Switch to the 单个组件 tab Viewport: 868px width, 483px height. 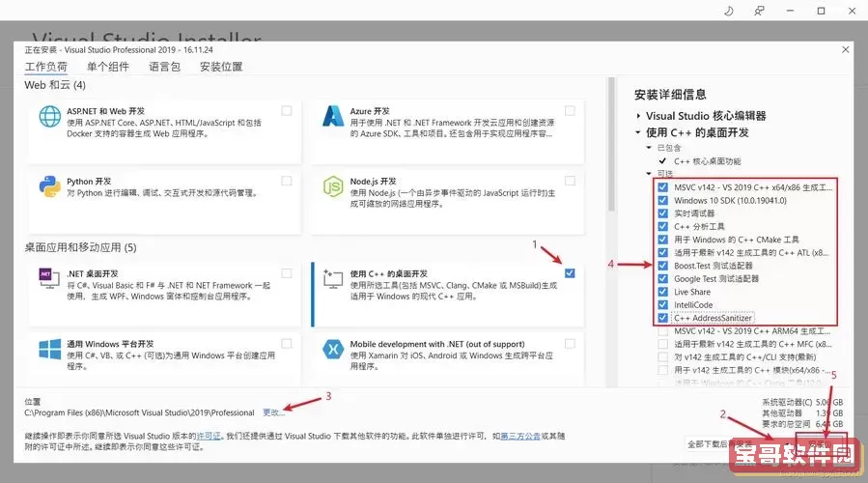[108, 67]
